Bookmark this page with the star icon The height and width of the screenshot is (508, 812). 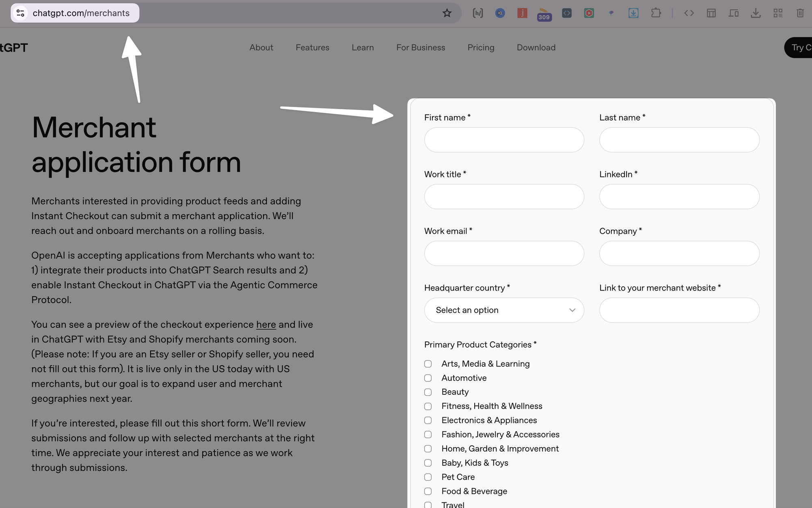pos(447,13)
